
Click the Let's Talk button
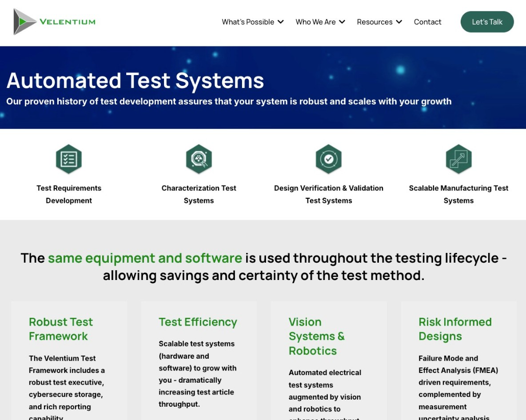487,22
